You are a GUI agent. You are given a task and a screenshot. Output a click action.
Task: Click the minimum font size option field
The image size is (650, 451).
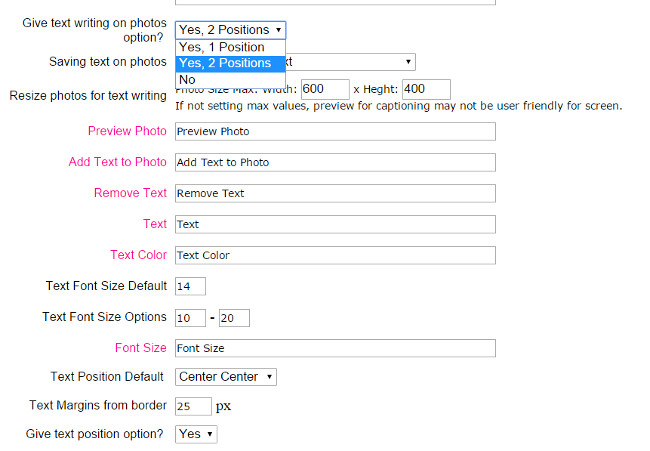[x=190, y=318]
